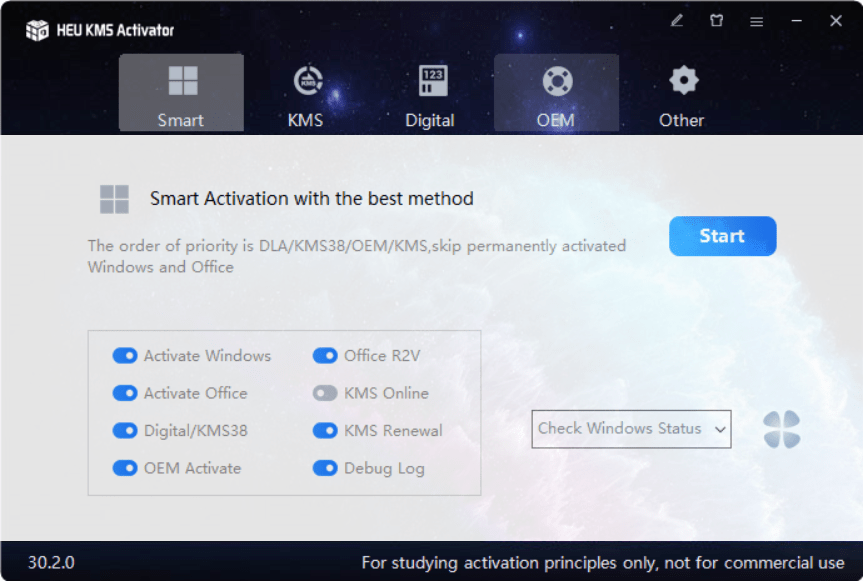This screenshot has width=863, height=581.
Task: Select the OEM tab
Action: 555,95
